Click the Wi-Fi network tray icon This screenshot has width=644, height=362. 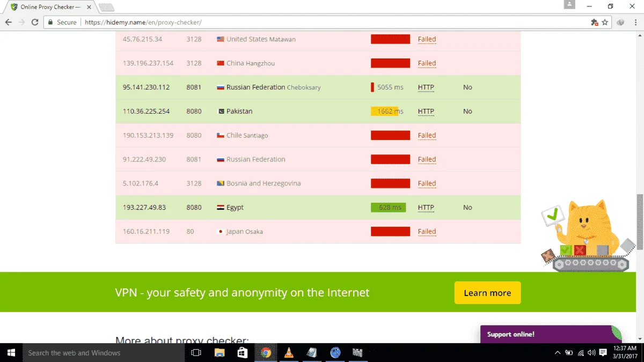tap(581, 353)
